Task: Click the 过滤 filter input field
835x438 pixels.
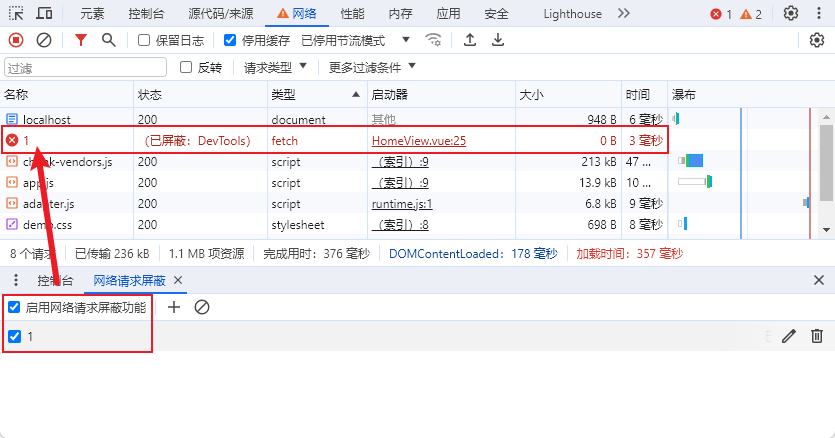Action: 85,68
